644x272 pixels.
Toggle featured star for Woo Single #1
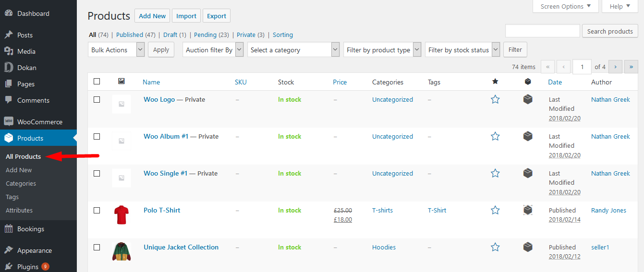495,173
